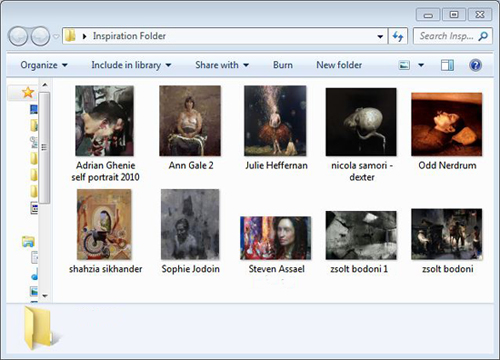The image size is (500, 360).
Task: Select the Adrian Ghenie self portrait 2010 thumbnail
Action: (105, 121)
